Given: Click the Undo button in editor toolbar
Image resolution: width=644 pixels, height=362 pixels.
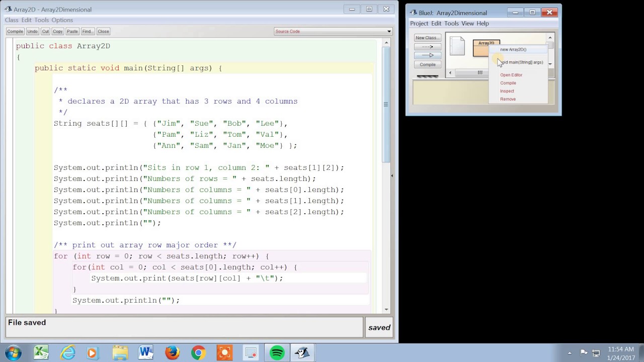Looking at the screenshot, I should coord(32,31).
